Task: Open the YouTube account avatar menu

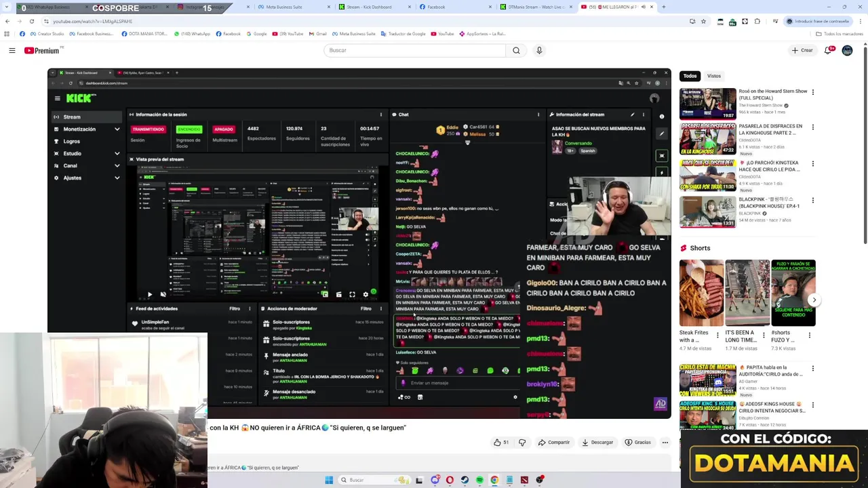Action: point(847,50)
